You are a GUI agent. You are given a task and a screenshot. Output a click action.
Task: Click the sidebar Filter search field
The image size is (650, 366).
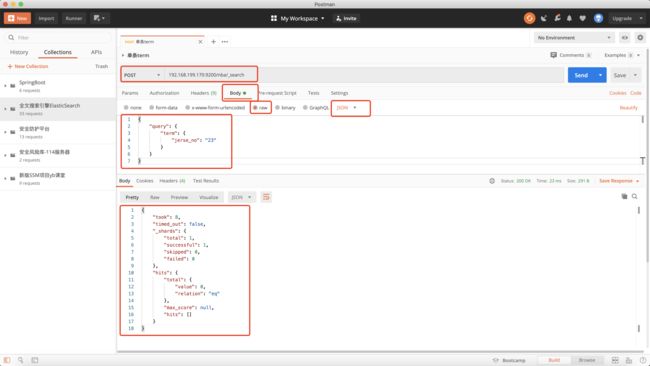59,38
